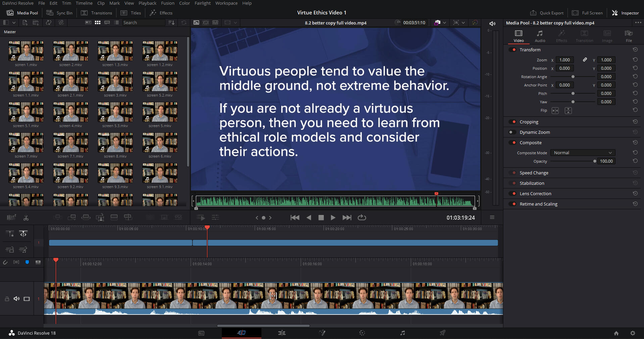
Task: Lock video track 1 padlock icon
Action: (x=7, y=299)
